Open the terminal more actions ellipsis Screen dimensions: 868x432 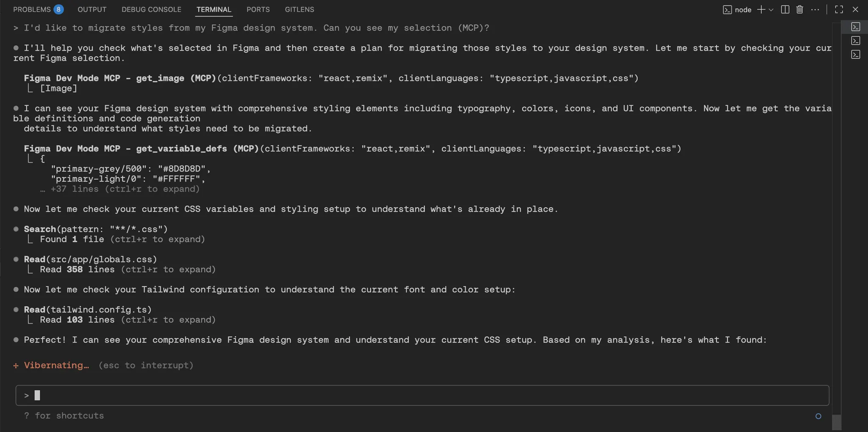click(815, 9)
